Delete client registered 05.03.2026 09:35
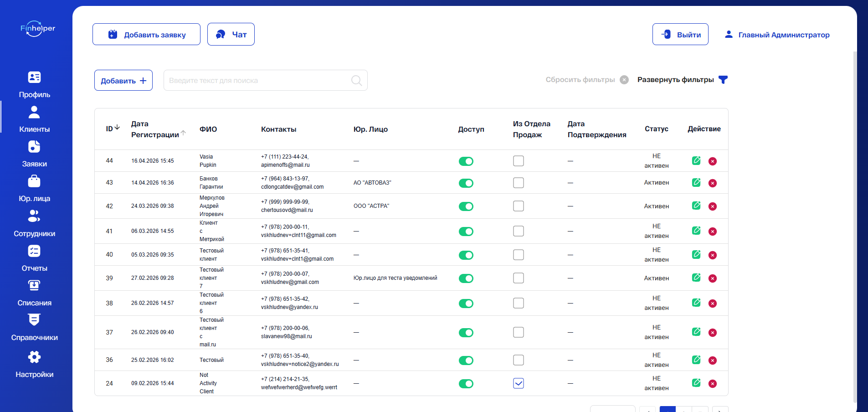 tap(713, 255)
